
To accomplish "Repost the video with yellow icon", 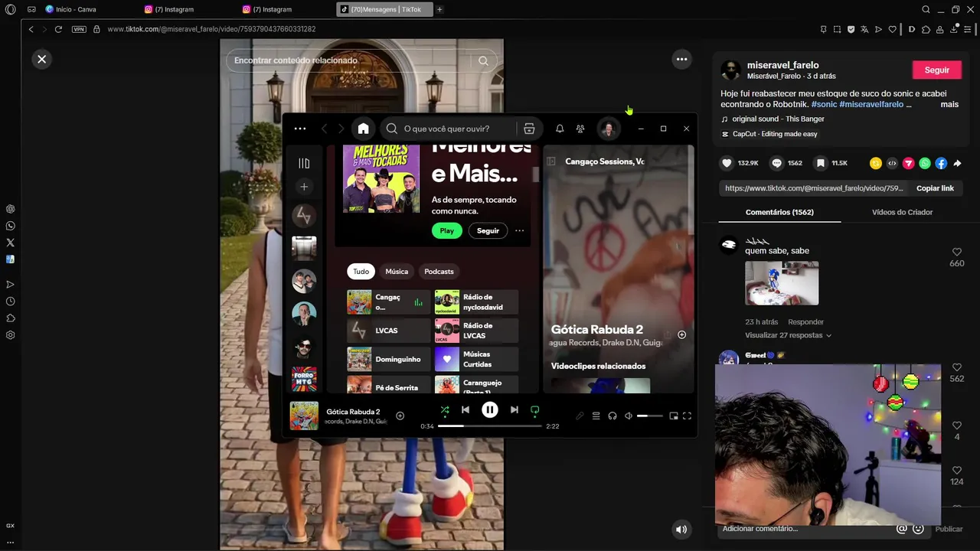I will pos(876,163).
